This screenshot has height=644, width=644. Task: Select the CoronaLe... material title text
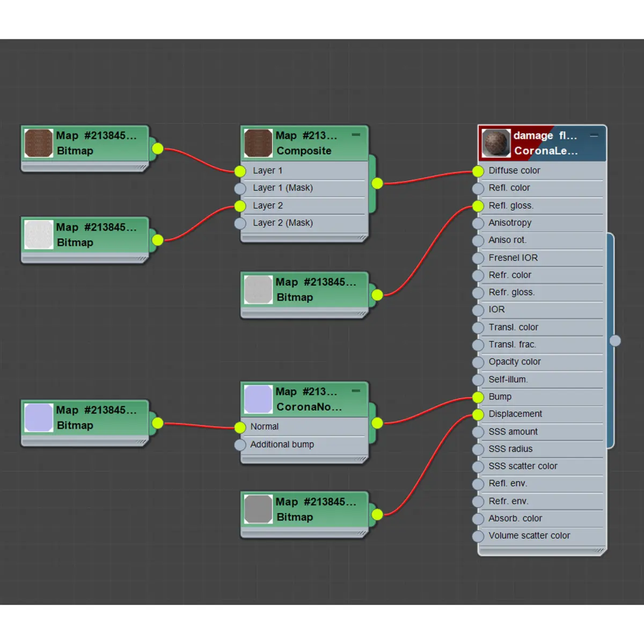pyautogui.click(x=546, y=151)
